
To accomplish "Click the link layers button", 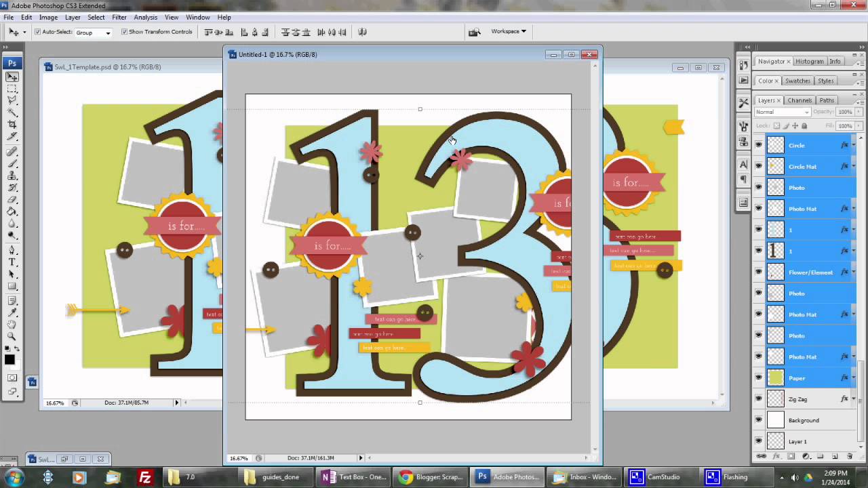I will pyautogui.click(x=762, y=457).
